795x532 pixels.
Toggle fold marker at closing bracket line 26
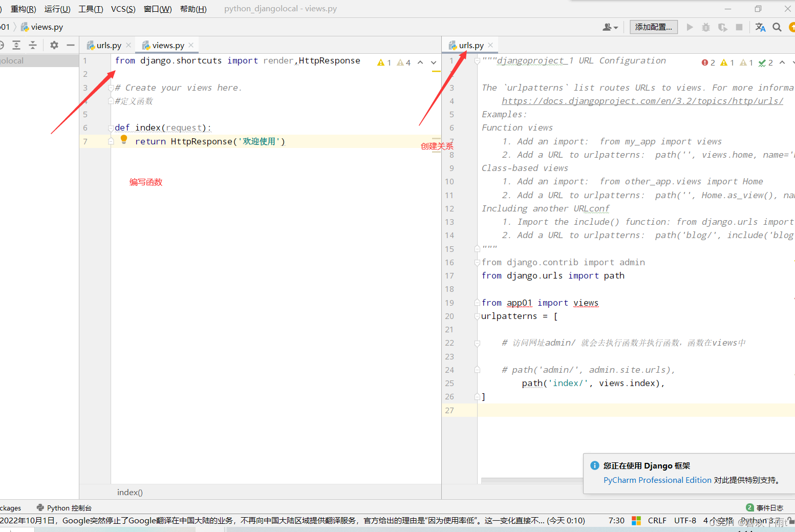tap(477, 396)
